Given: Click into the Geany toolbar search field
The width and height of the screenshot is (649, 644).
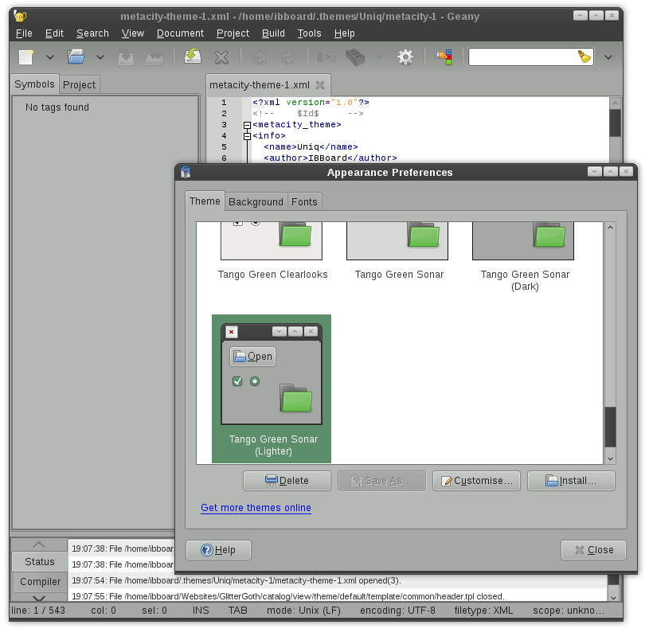Looking at the screenshot, I should click(522, 57).
